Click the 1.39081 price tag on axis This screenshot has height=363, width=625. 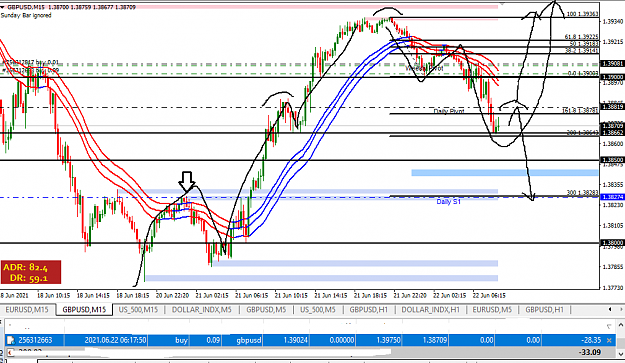point(612,64)
